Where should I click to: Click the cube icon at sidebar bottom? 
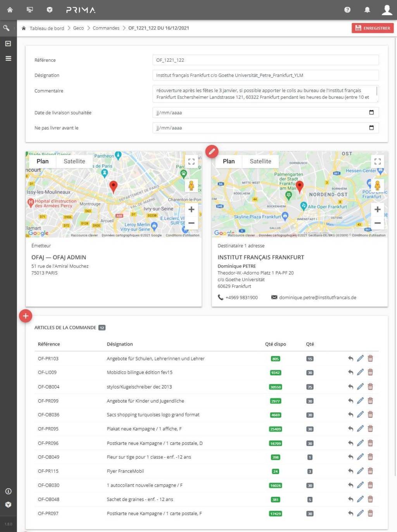click(8, 505)
